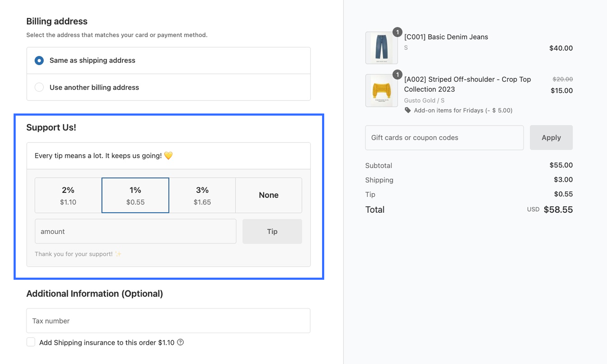The height and width of the screenshot is (364, 607).
Task: Click the discount tag icon
Action: 408,110
